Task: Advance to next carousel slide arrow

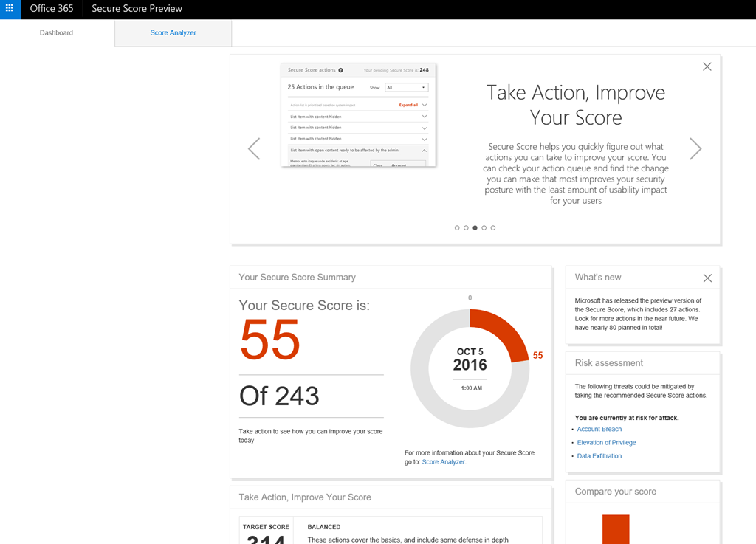Action: (695, 148)
